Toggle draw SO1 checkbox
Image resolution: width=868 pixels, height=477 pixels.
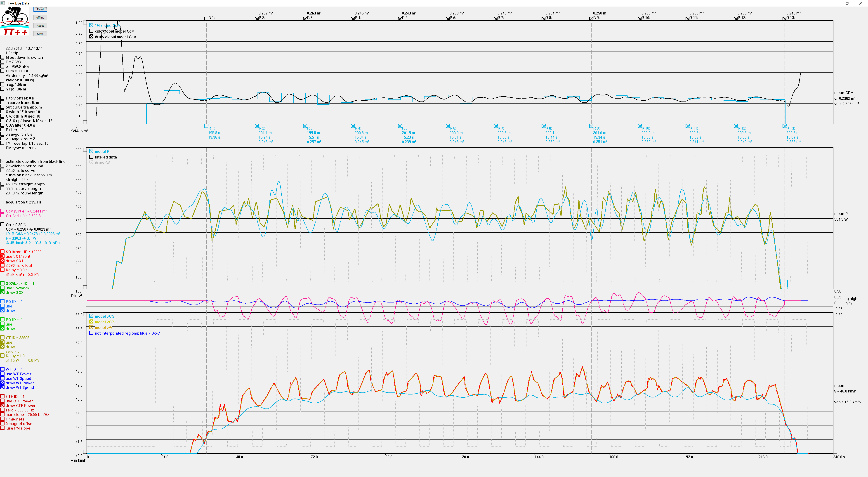click(x=2, y=261)
